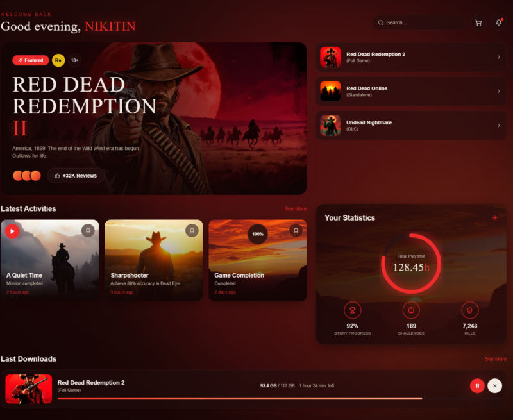Viewport: 513px width, 420px height.
Task: Click the Story Progress trophy icon
Action: pyautogui.click(x=352, y=310)
